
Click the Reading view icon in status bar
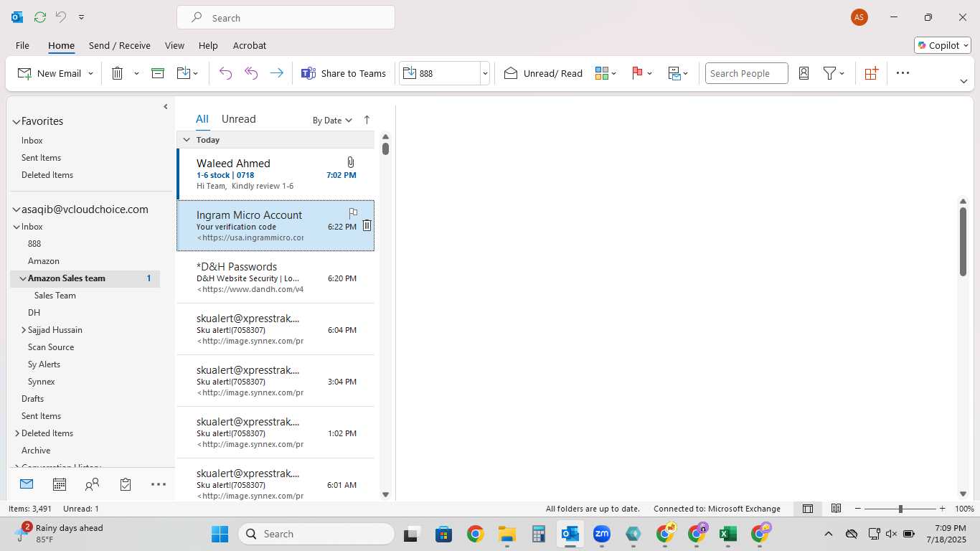836,509
